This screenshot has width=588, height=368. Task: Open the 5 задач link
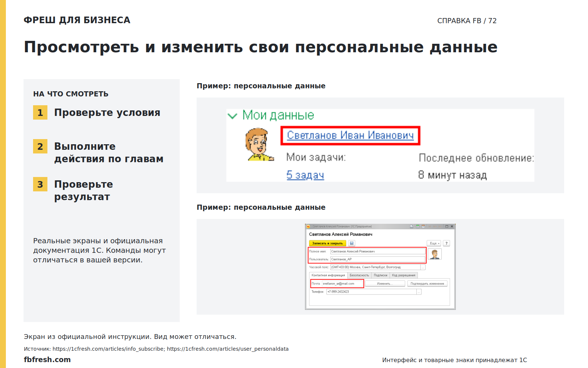pos(305,175)
